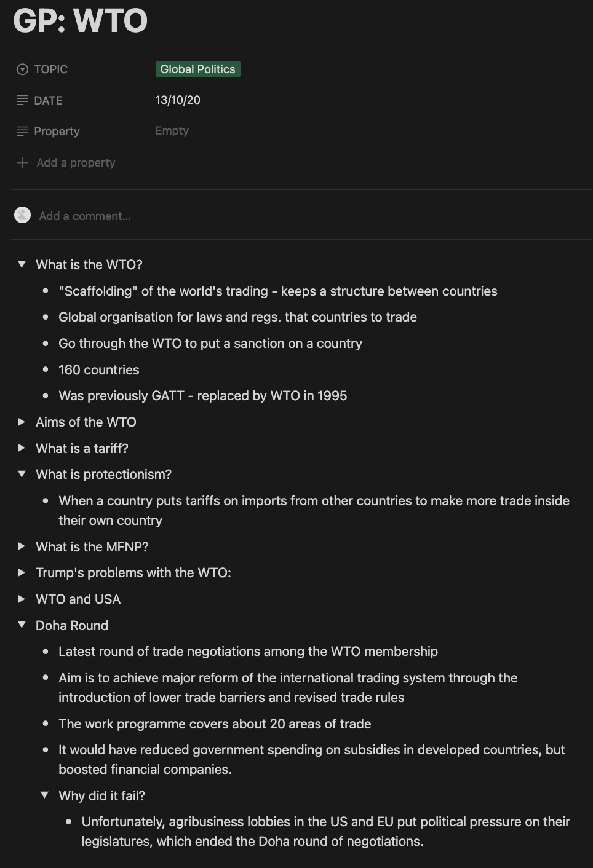Click the date value 13/10/20
The image size is (593, 868).
178,100
